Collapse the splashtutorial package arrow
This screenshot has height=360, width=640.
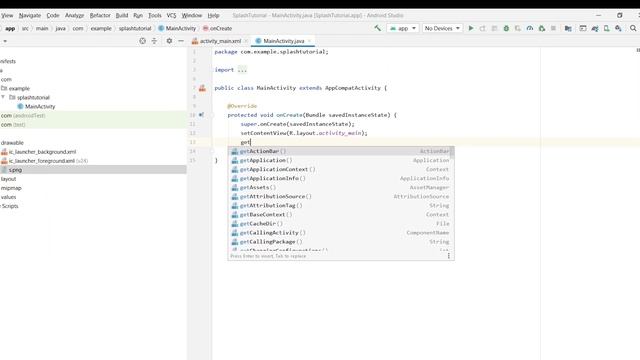(3, 97)
